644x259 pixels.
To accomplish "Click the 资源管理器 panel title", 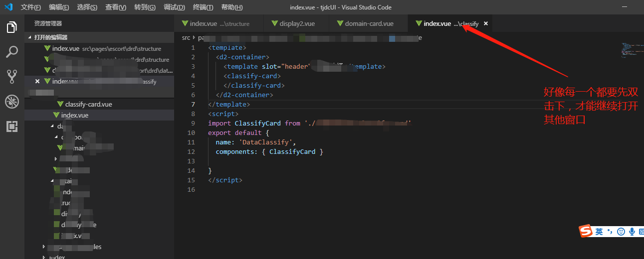I will (48, 23).
